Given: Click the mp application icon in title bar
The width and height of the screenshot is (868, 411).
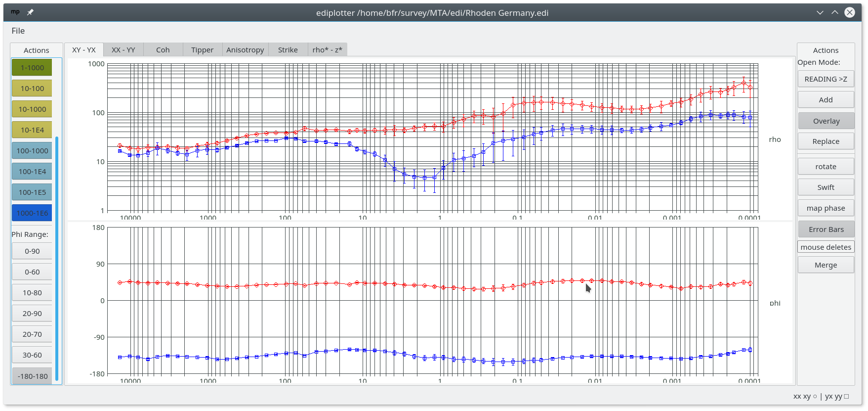Looking at the screenshot, I should click(x=15, y=12).
